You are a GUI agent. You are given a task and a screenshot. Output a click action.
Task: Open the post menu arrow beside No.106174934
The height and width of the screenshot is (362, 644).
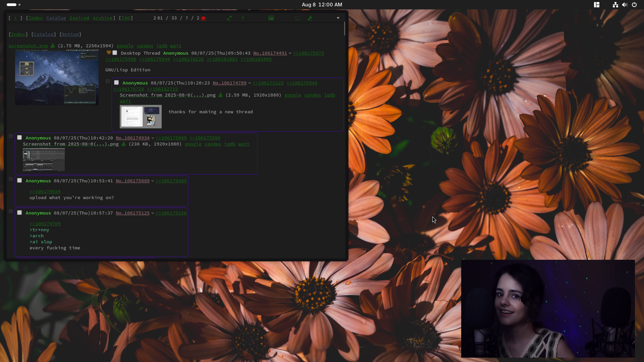pyautogui.click(x=153, y=138)
